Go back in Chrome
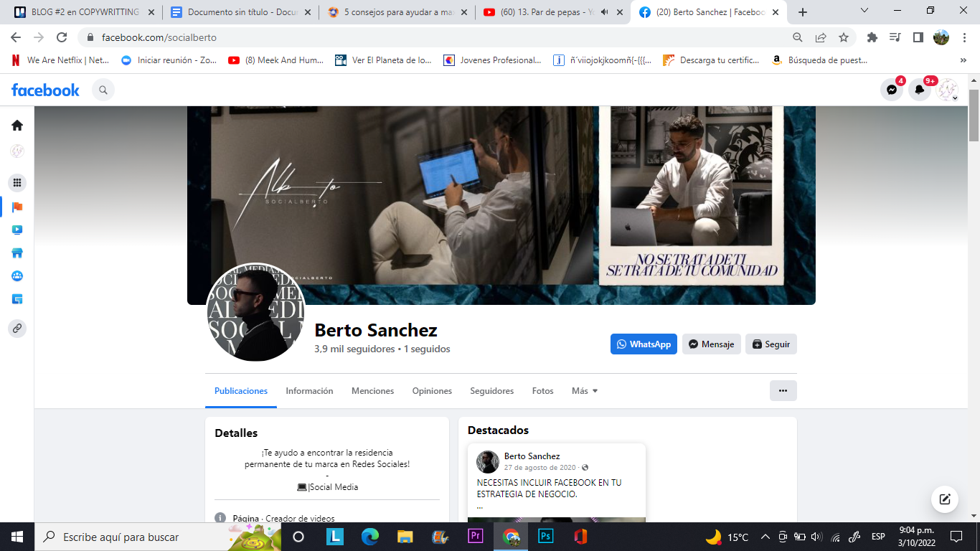Screen dimensions: 980x551 16,37
